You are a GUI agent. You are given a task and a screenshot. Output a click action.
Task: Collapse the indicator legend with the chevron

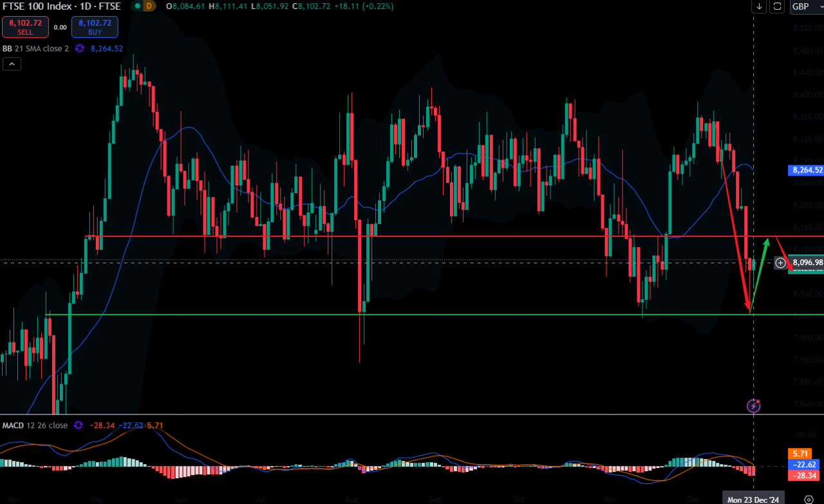point(12,64)
